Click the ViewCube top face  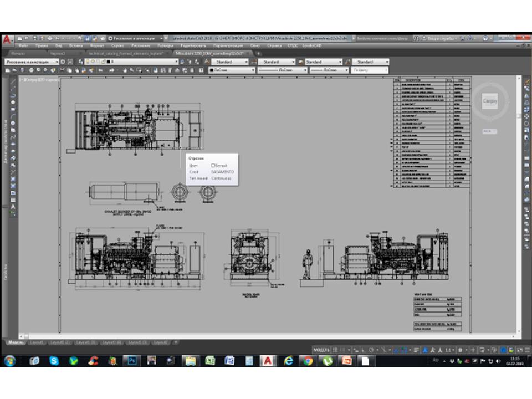490,101
